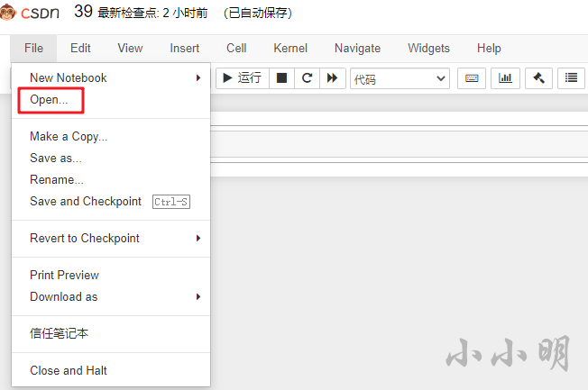Click the bar chart toolbar icon
This screenshot has width=588, height=390.
pyautogui.click(x=505, y=78)
